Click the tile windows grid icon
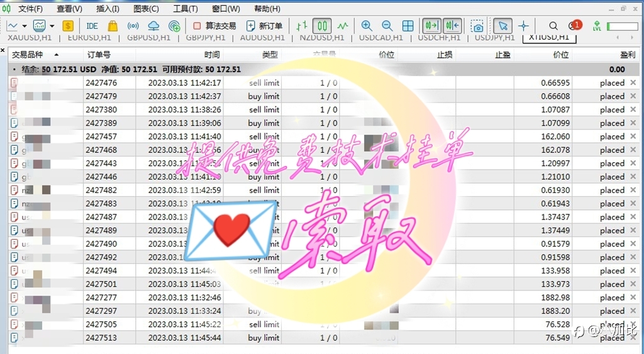 coord(408,26)
